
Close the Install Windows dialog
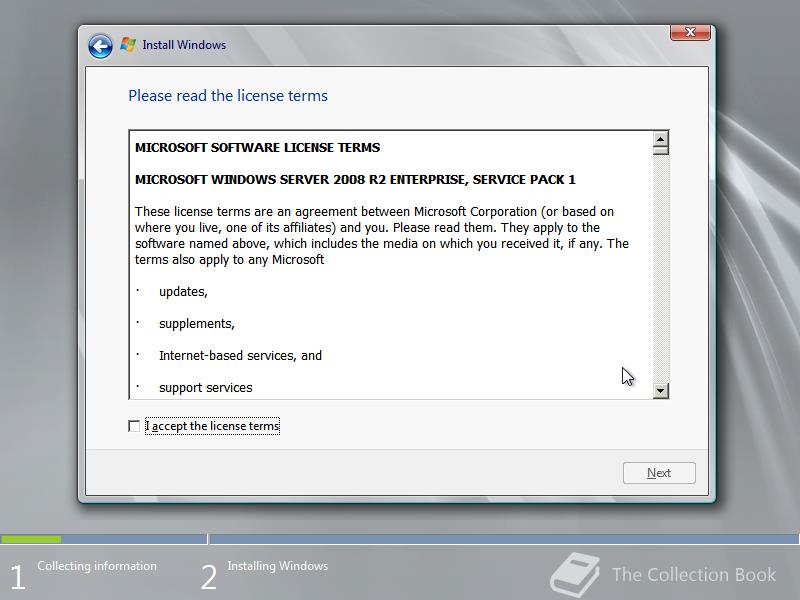coord(690,32)
